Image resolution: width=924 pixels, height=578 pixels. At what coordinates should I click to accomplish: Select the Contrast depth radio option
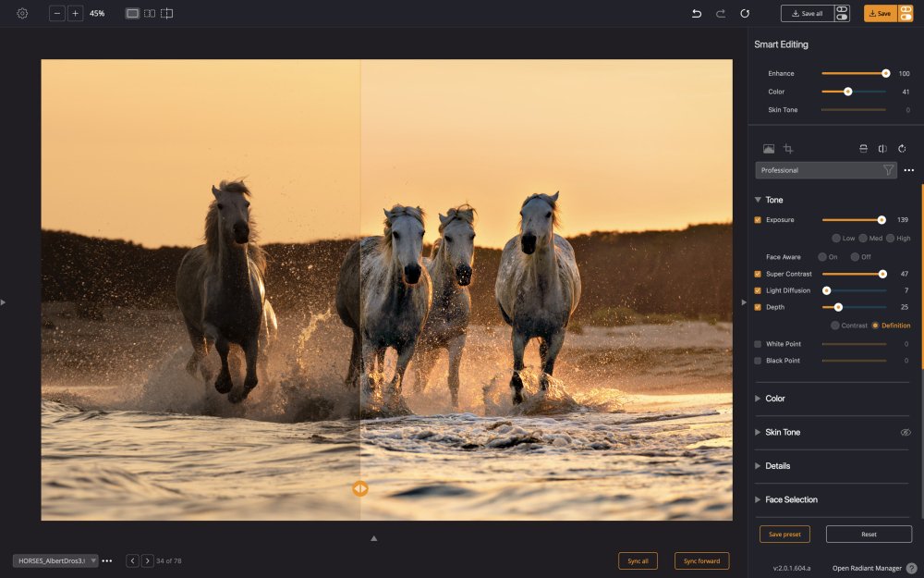tap(835, 326)
